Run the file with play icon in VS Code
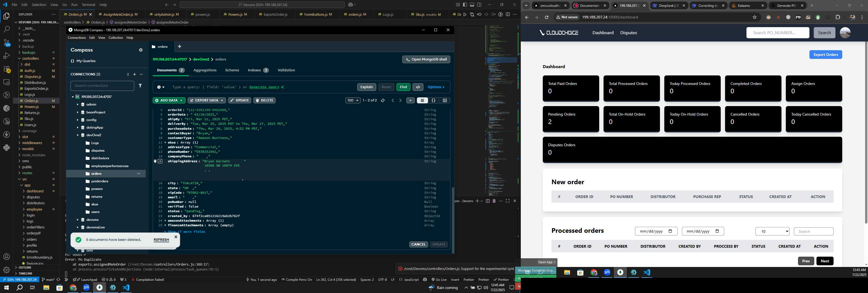 click(x=465, y=14)
